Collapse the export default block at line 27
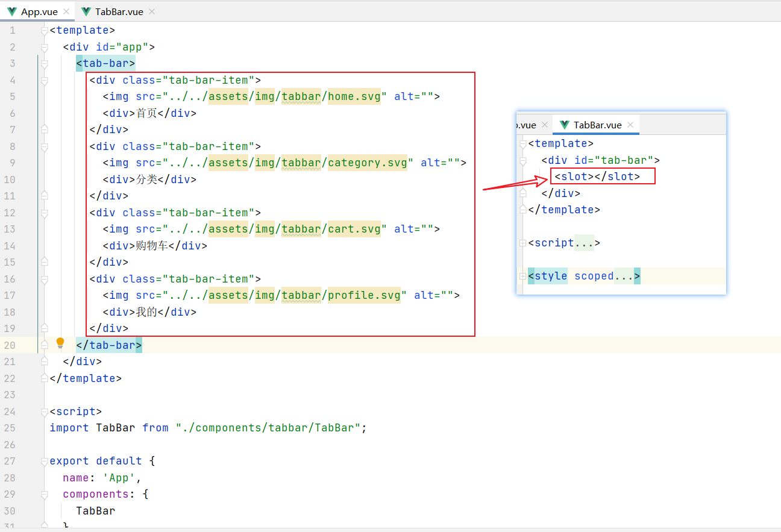Viewport: 781px width, 532px height. [x=44, y=461]
